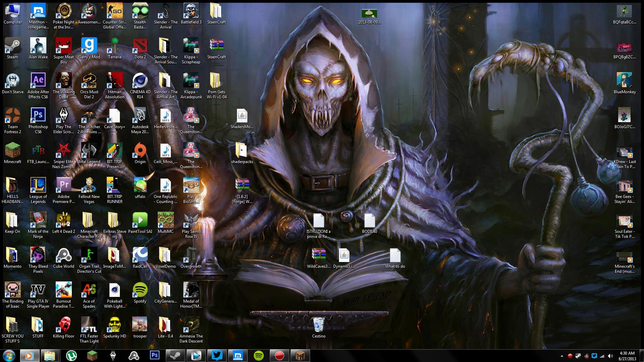
Task: Open Origin desktop shortcut
Action: click(x=140, y=153)
